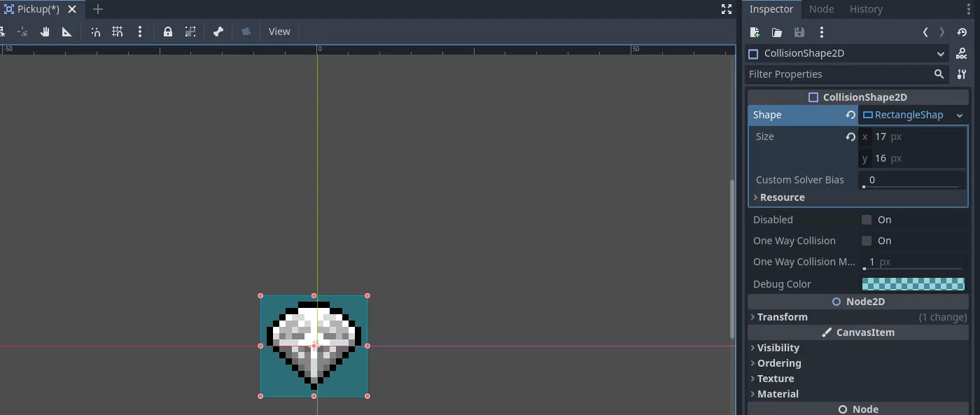Collapse the Node section header

click(x=858, y=409)
